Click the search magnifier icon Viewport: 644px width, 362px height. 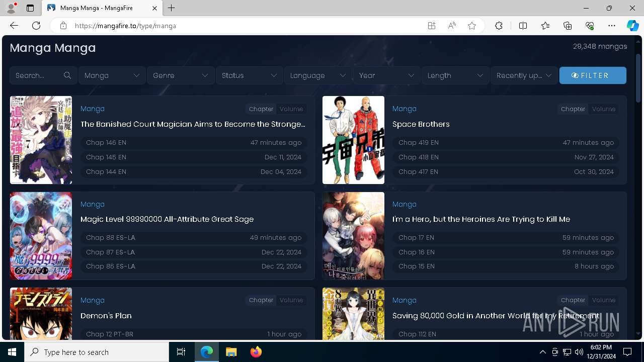(x=67, y=75)
